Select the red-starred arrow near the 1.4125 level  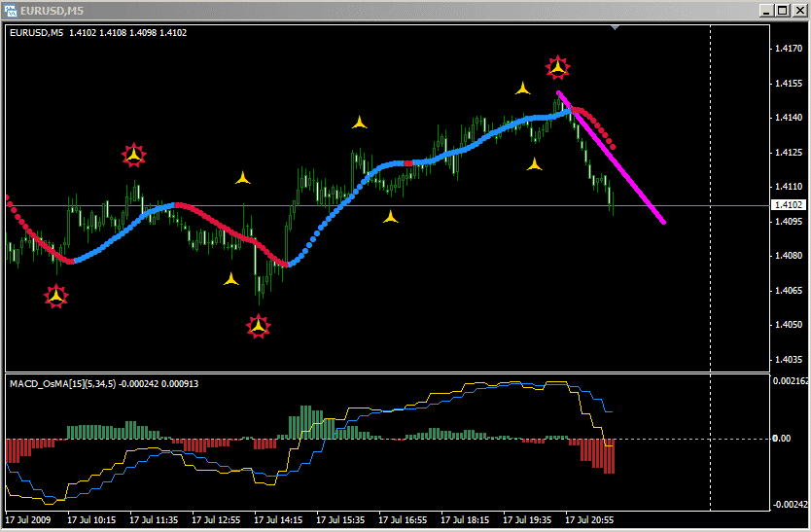[x=134, y=155]
